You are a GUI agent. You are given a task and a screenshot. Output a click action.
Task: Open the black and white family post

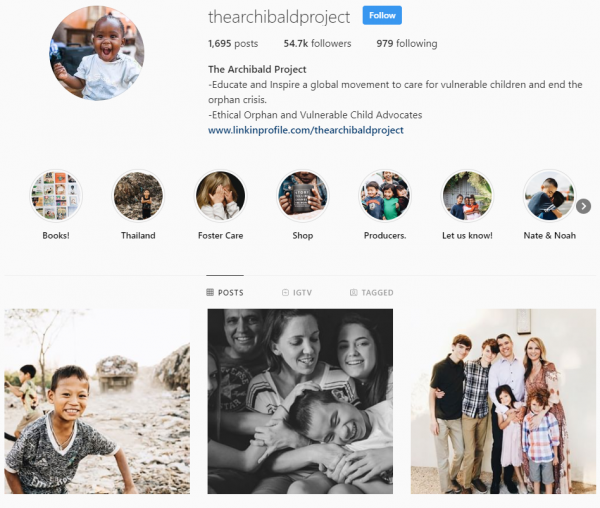pos(300,401)
